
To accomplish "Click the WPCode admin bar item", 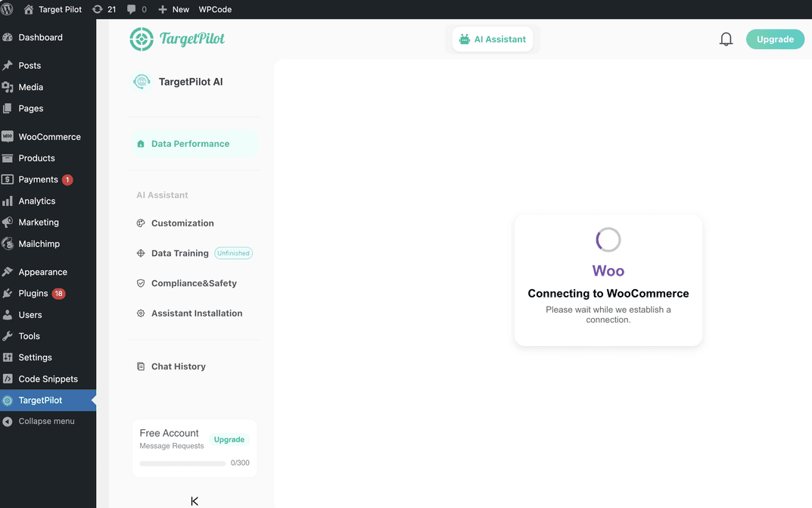I will (x=215, y=9).
